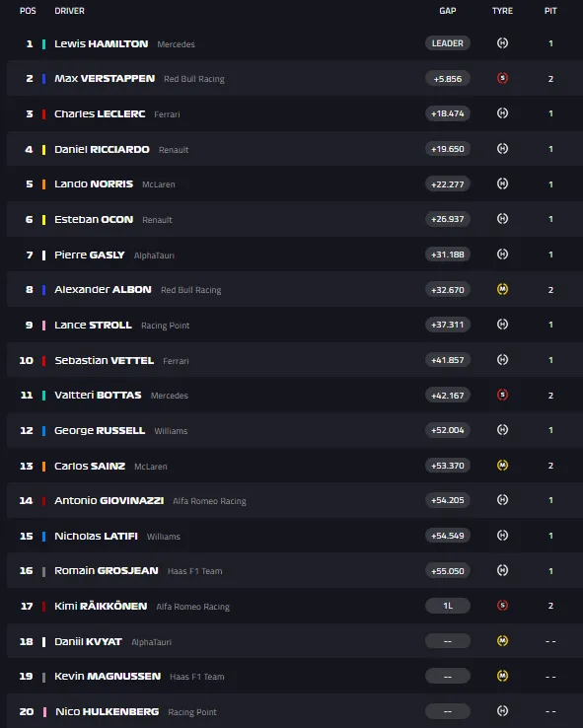583x728 pixels.
Task: Select the GAP column header
Action: click(x=448, y=11)
